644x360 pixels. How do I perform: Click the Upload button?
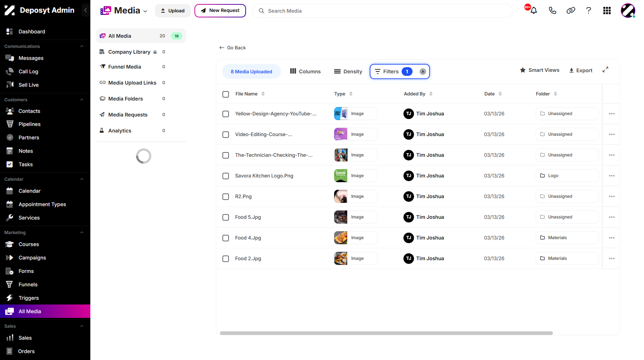pos(173,11)
